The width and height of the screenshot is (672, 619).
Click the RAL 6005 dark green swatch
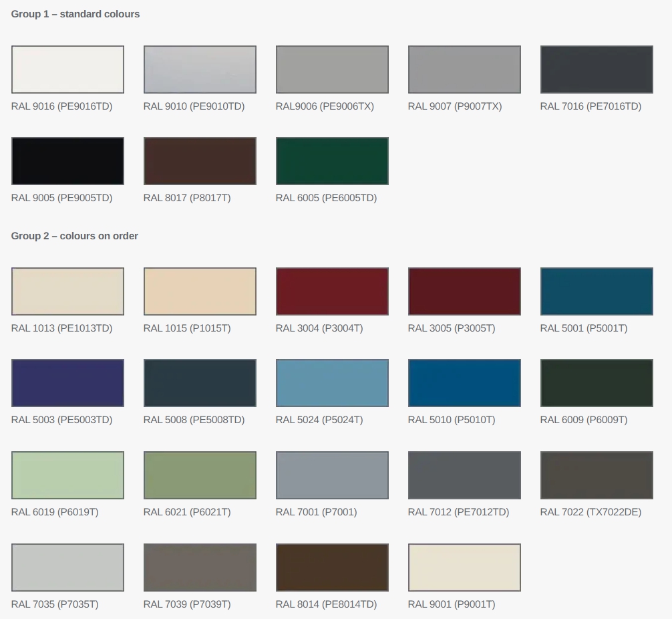point(332,161)
